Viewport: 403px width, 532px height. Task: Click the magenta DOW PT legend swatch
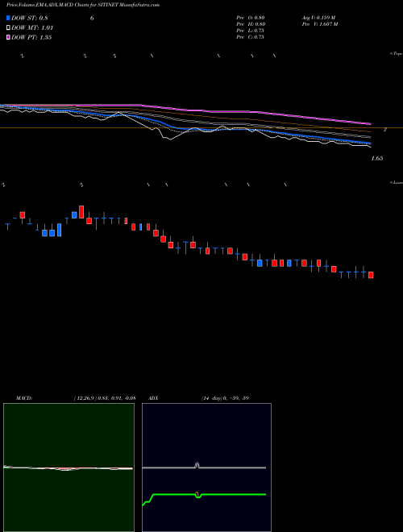(8, 37)
